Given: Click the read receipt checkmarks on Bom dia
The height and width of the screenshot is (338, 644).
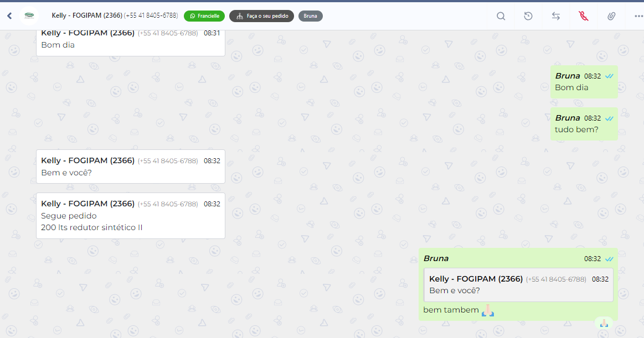Looking at the screenshot, I should pyautogui.click(x=610, y=76).
